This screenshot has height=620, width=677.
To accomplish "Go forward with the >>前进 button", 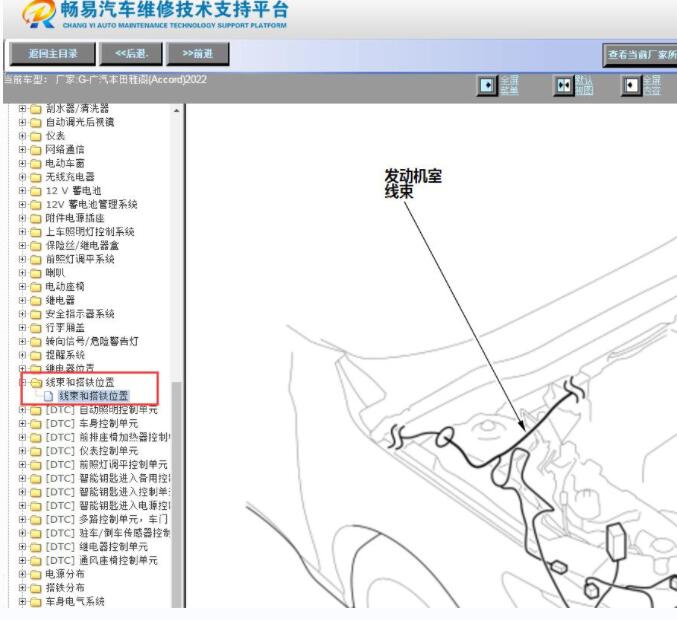I will click(x=197, y=54).
